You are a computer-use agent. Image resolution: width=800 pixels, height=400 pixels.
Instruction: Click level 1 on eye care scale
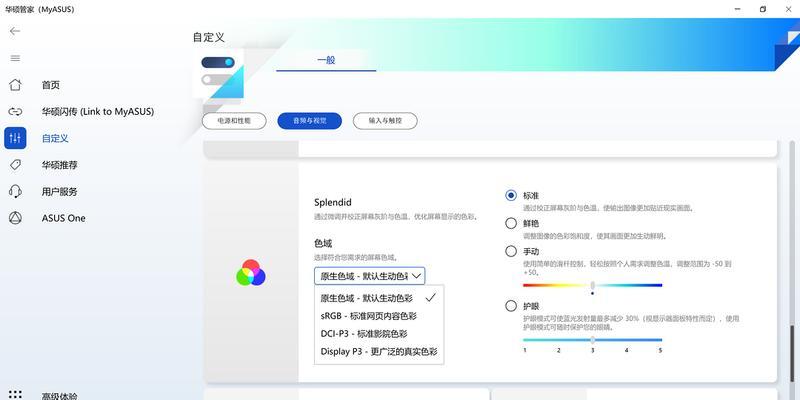[525, 351]
